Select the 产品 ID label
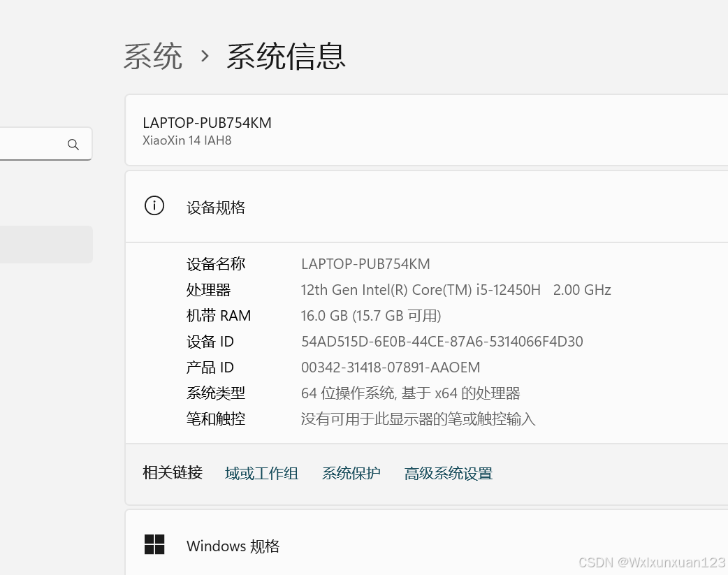Image resolution: width=728 pixels, height=575 pixels. coord(210,368)
